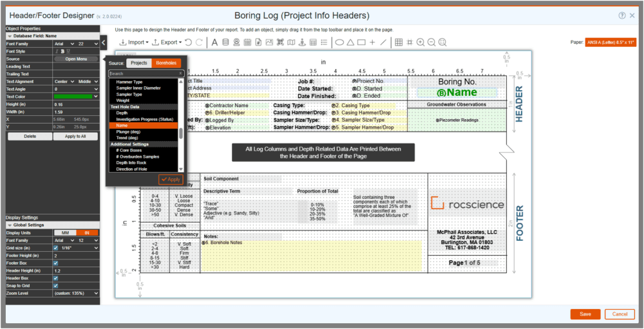Open the font size 22 dropdown
The width and height of the screenshot is (644, 329).
(88, 44)
